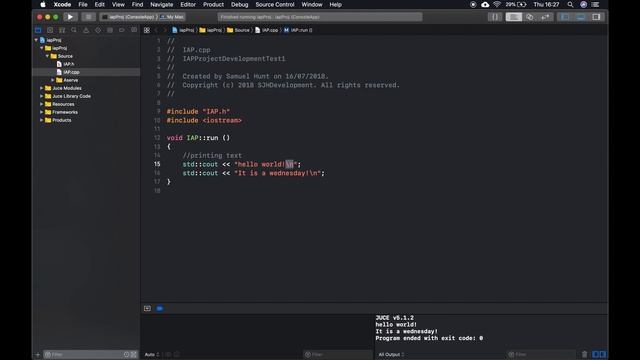Viewport: 640px width, 360px height.
Task: Select the Version editor button
Action: pyautogui.click(x=545, y=17)
